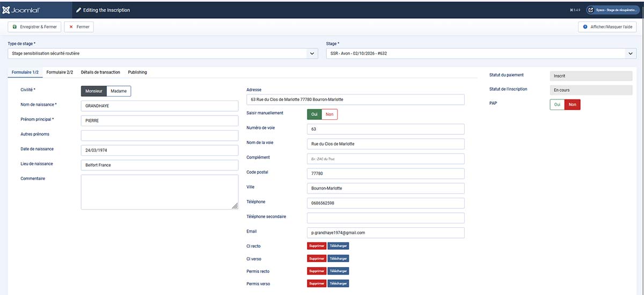Viewport: 644px width, 295px height.
Task: Click the pencil icon beside Editing the Inscription
Action: pyautogui.click(x=79, y=10)
